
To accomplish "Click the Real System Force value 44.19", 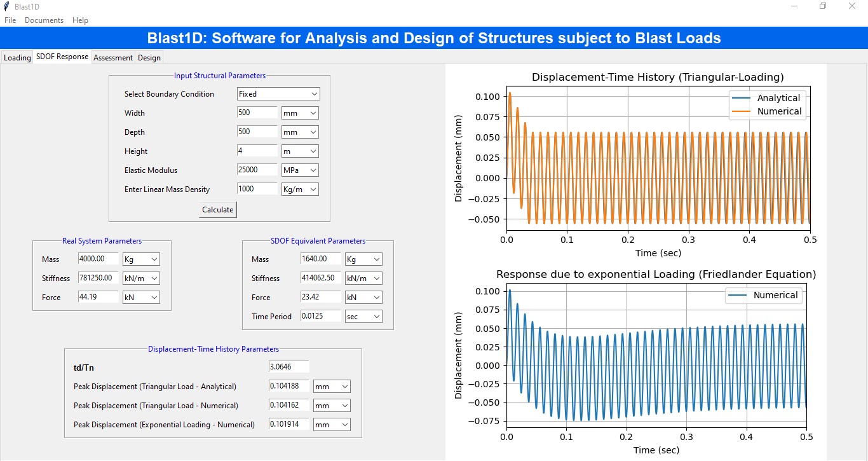I will point(98,297).
